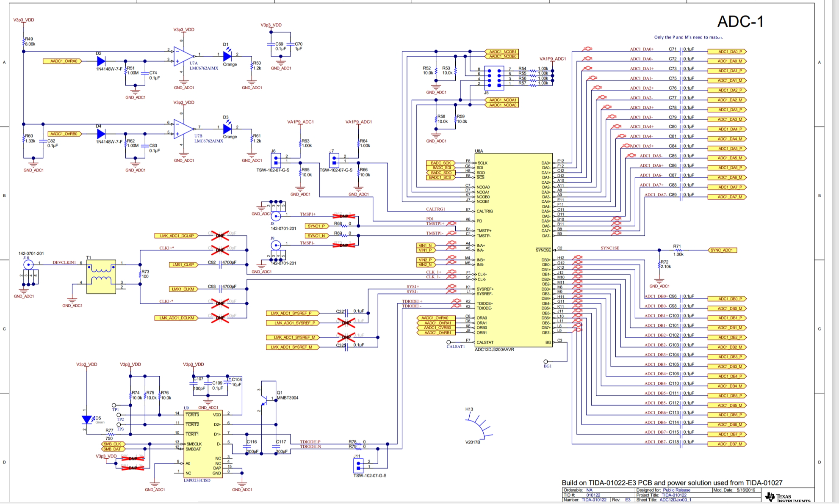
Task: Click the VIN2_P port label
Action: (x=426, y=260)
